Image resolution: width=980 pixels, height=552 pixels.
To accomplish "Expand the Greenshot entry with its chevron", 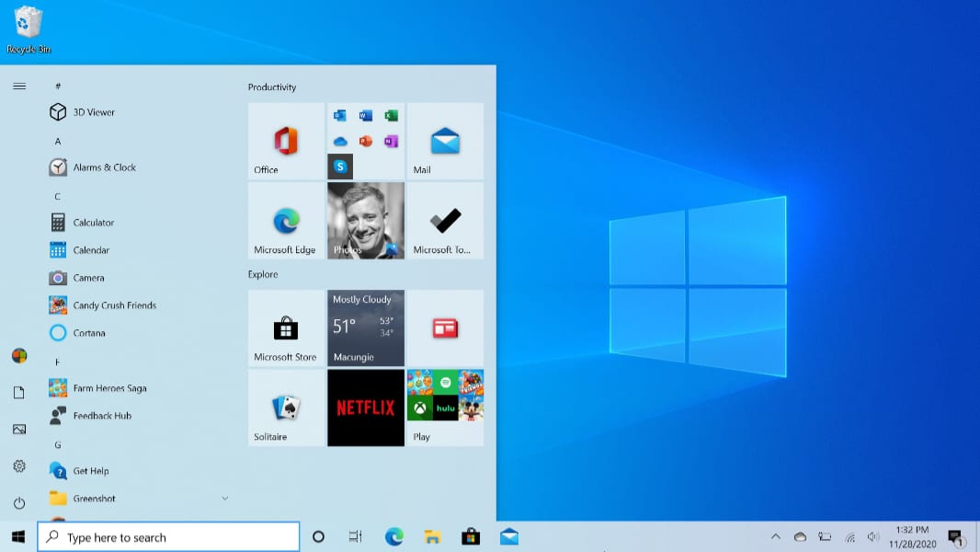I will pos(225,498).
